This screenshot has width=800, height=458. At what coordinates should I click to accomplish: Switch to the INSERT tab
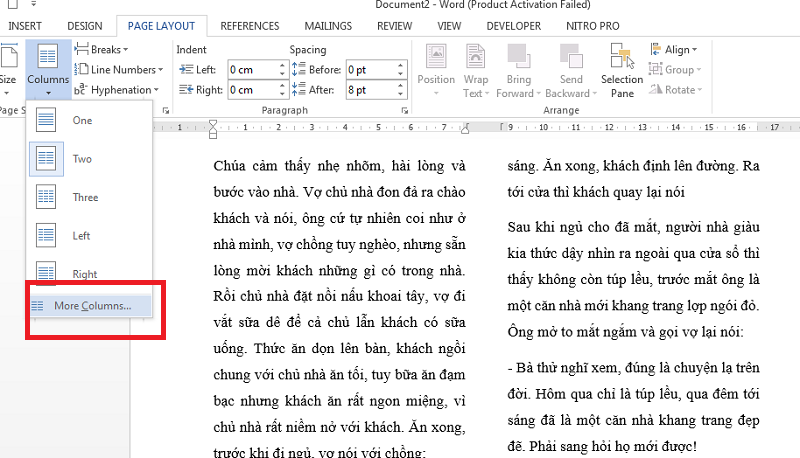coord(25,26)
